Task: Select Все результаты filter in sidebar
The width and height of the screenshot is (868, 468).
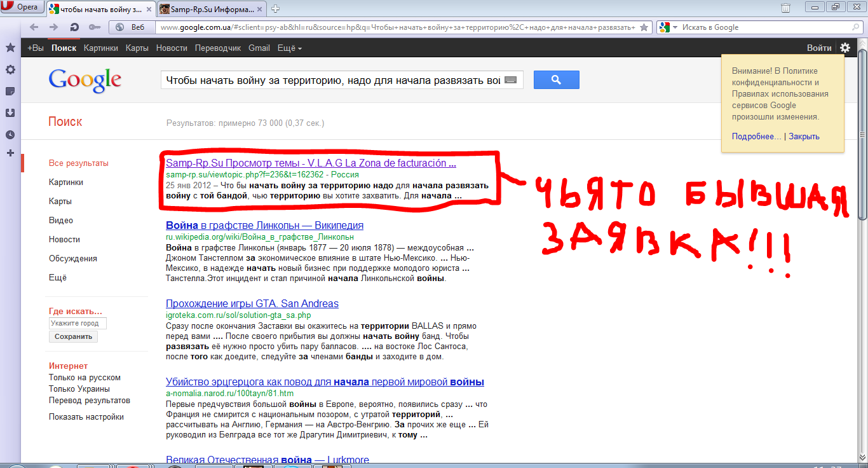Action: (x=79, y=163)
